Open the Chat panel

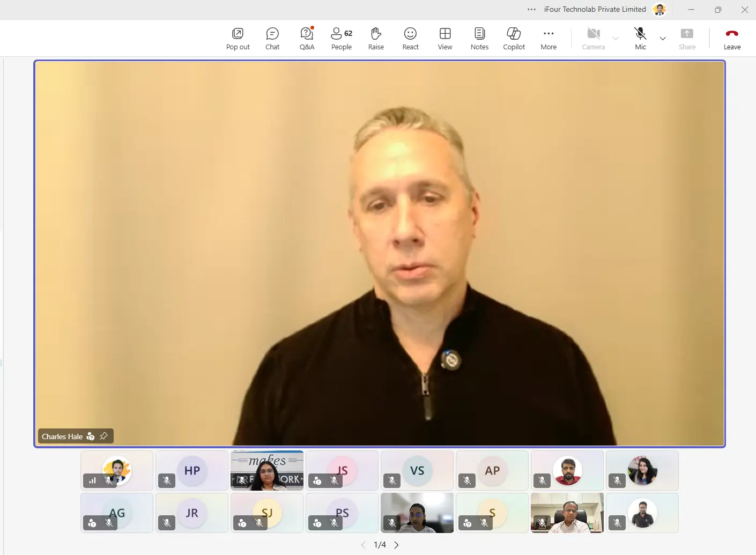coord(272,39)
